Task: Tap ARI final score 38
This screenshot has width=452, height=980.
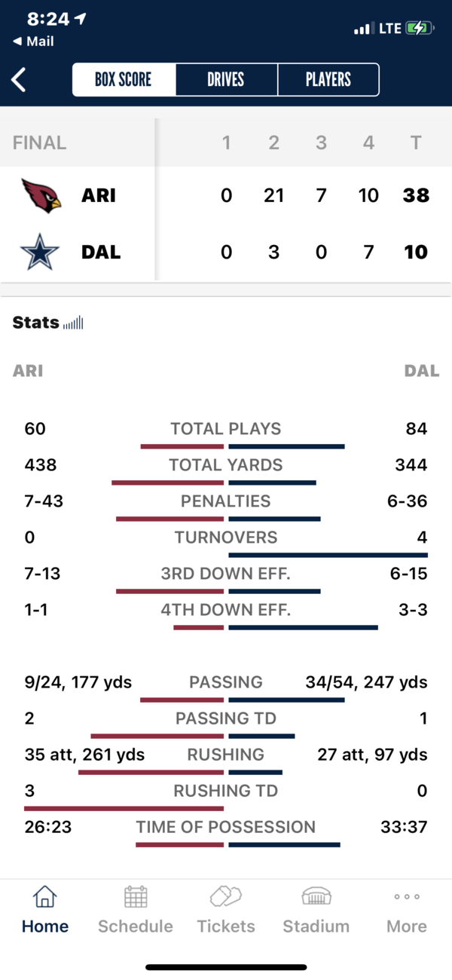Action: pyautogui.click(x=416, y=195)
